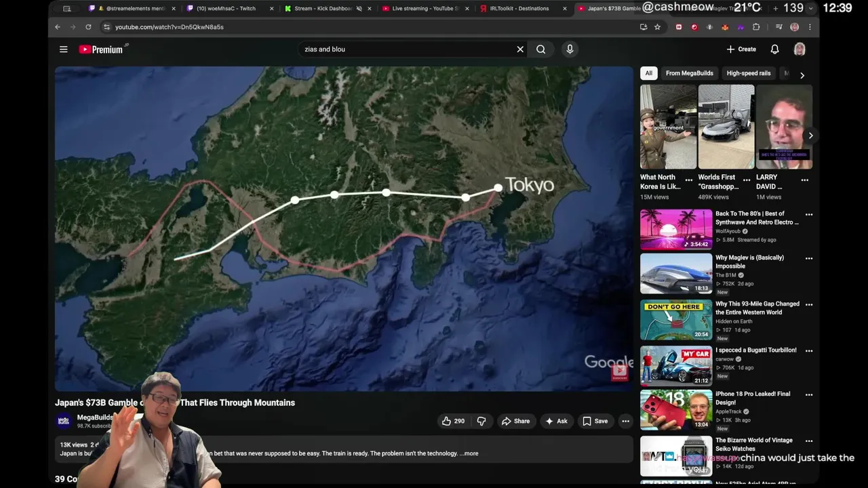Open the account avatar menu
The image size is (868, 488).
pyautogui.click(x=800, y=49)
